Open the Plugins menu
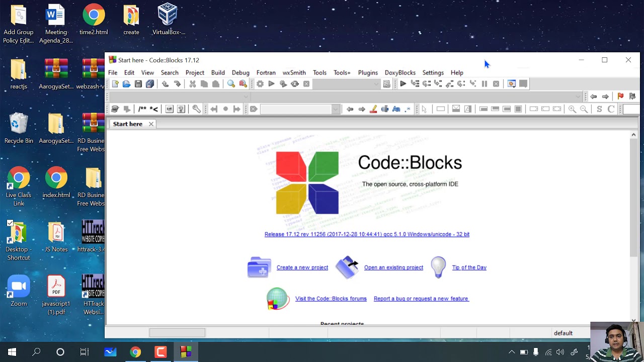 (368, 72)
